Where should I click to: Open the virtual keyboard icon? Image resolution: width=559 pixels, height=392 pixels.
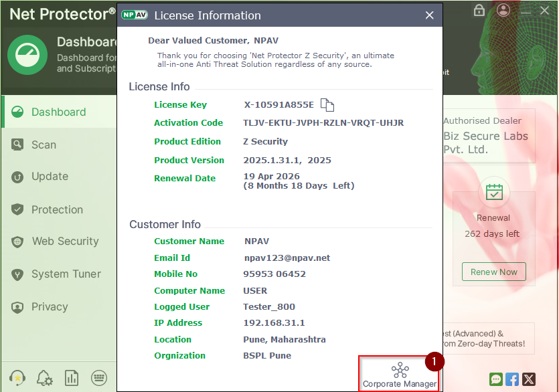point(99,379)
